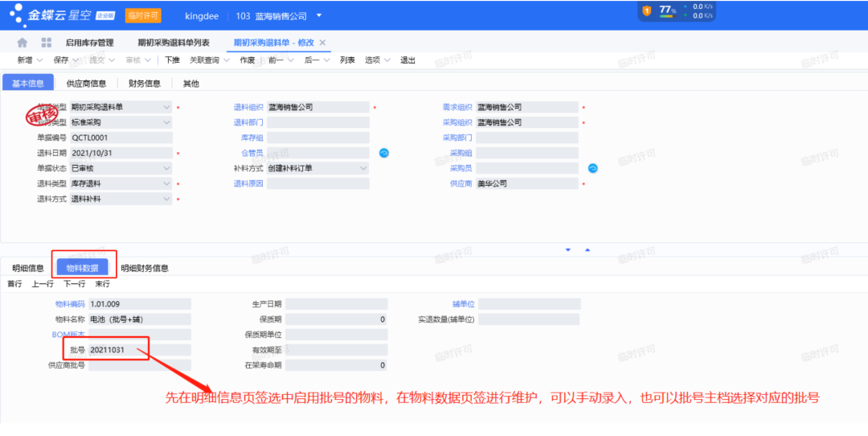
Task: Open the 业务类型 dropdown showing 标准采购
Action: coord(121,122)
